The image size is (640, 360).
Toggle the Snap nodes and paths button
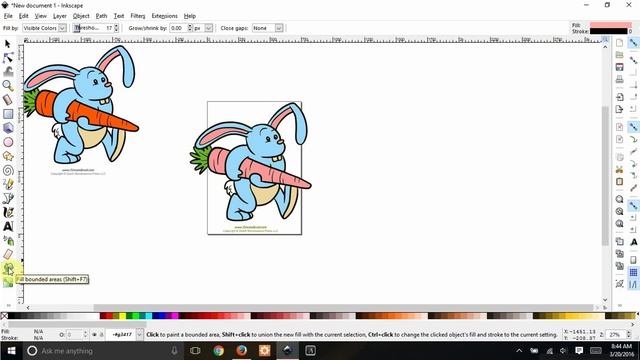633,127
